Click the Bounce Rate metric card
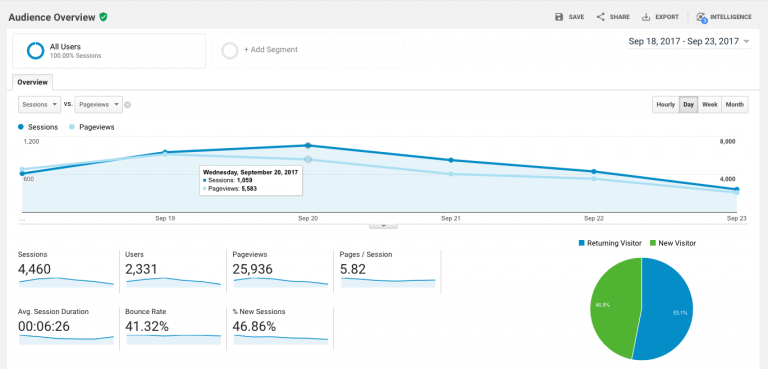This screenshot has height=369, width=768. (173, 327)
